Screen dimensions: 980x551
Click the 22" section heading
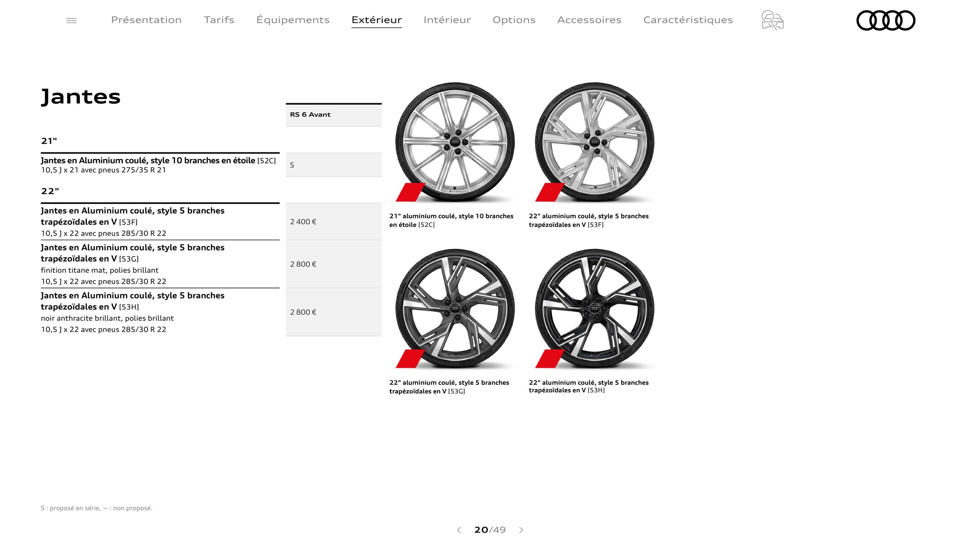[x=50, y=191]
